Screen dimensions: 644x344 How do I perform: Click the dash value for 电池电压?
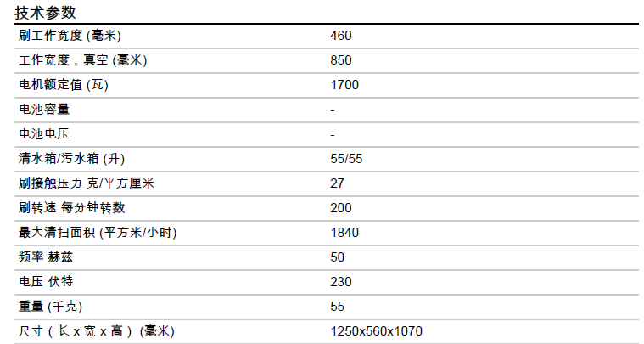click(x=333, y=134)
